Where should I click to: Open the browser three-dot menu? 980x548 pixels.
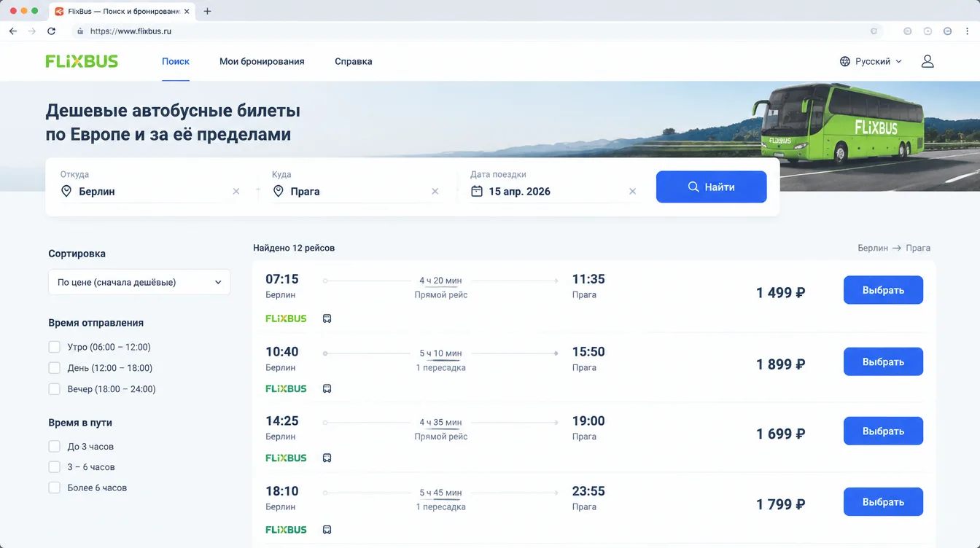pos(966,31)
